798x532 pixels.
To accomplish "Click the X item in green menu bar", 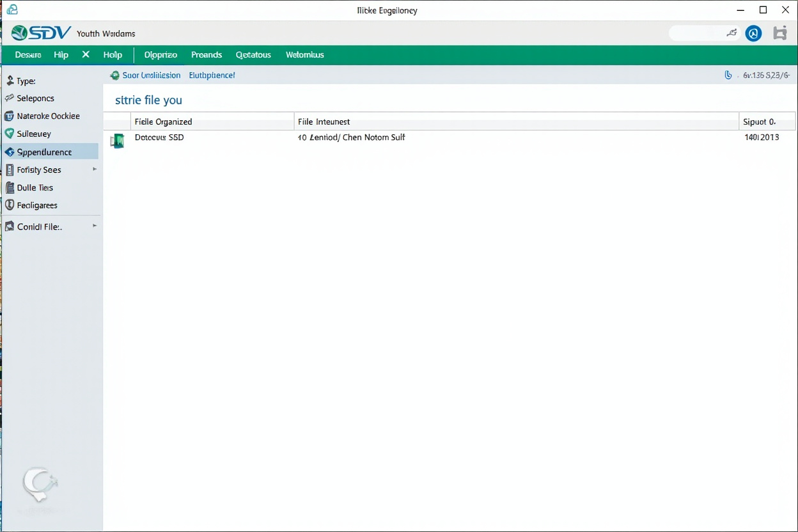I will [86, 55].
